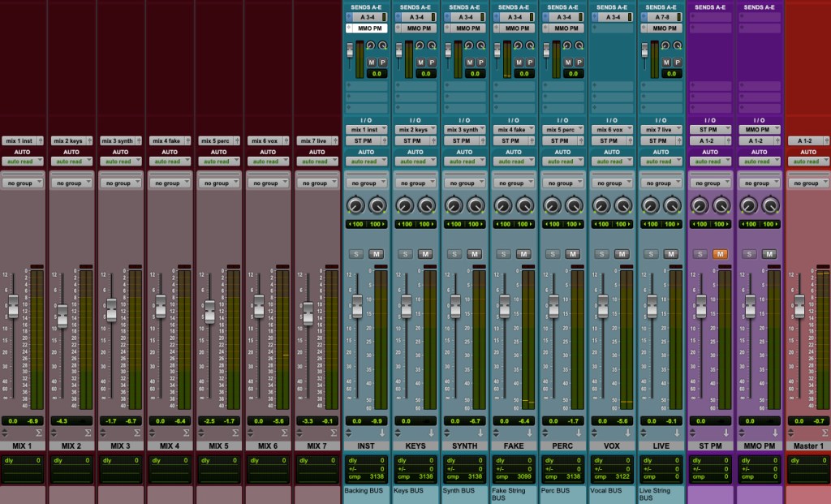831x504 pixels.
Task: Click the sigma icon on MIX 1 strip
Action: [37, 433]
